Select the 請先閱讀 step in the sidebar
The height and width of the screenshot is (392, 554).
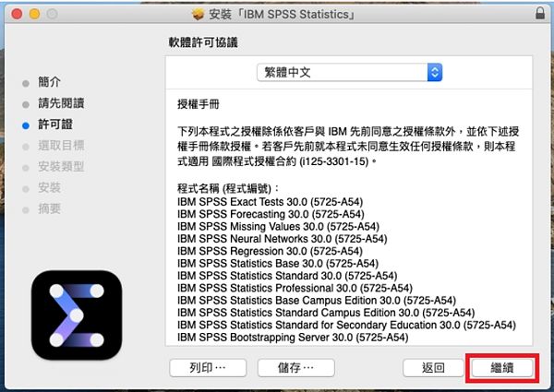61,102
